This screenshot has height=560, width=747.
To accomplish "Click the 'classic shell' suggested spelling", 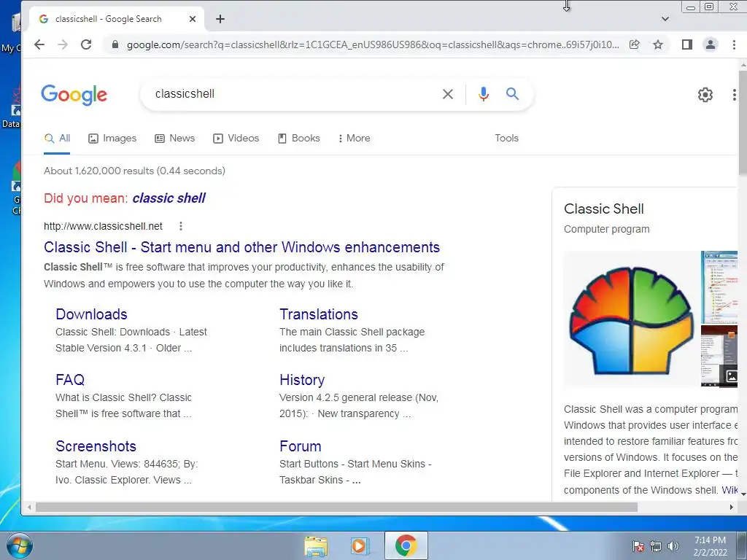I will point(169,198).
